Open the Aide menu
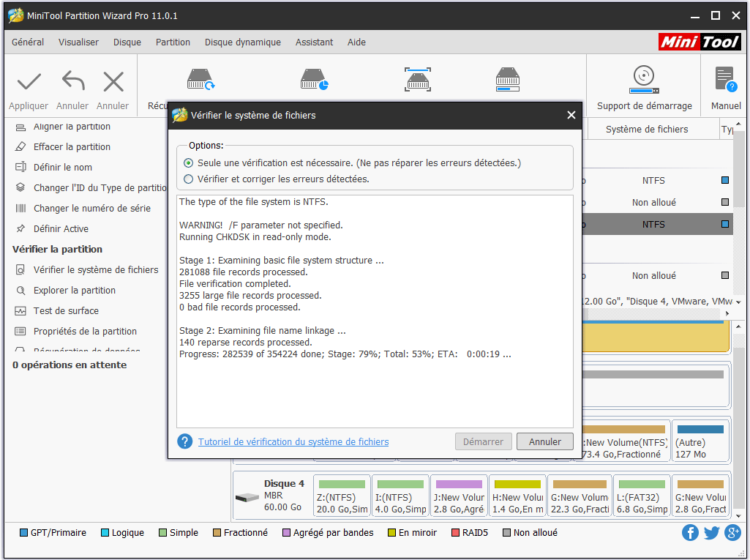The height and width of the screenshot is (560, 750). tap(356, 42)
